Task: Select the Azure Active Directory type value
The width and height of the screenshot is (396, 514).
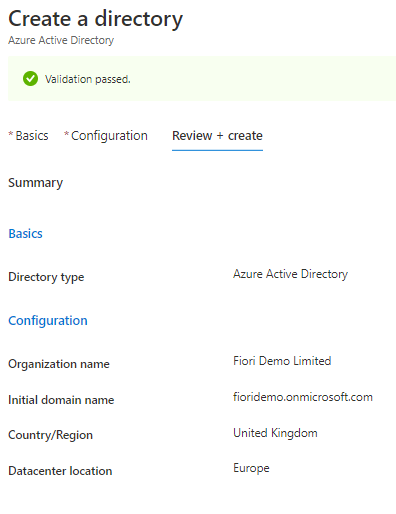Action: pyautogui.click(x=290, y=274)
